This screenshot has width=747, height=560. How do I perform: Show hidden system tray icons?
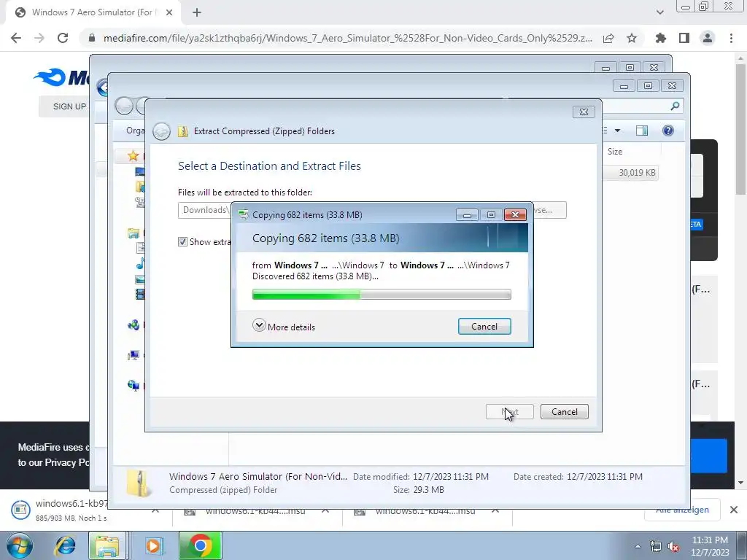(638, 546)
